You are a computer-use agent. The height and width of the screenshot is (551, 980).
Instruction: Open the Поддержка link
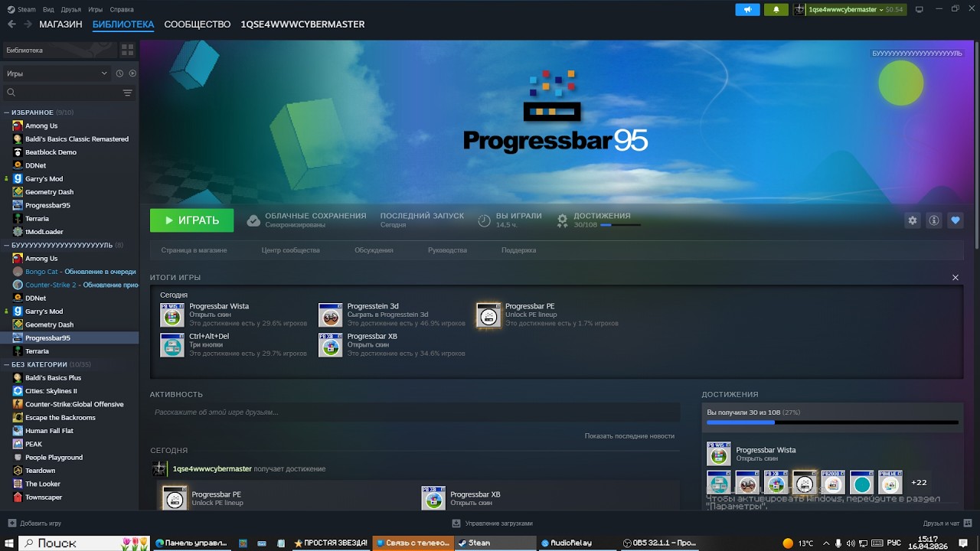(518, 250)
